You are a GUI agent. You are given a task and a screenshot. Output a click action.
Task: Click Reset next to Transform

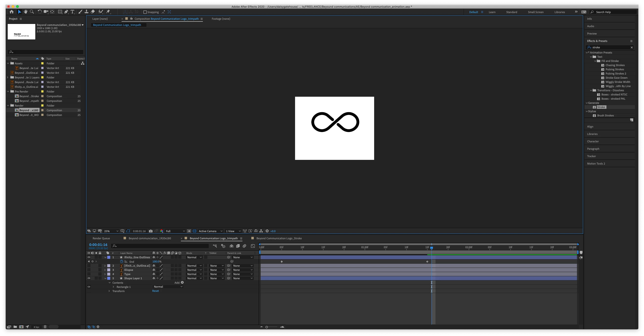[x=155, y=291]
